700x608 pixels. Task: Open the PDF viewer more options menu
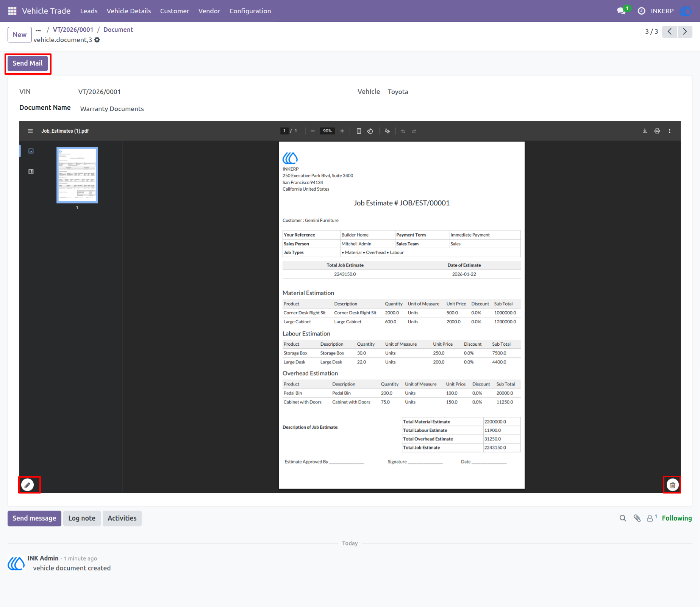tap(670, 131)
